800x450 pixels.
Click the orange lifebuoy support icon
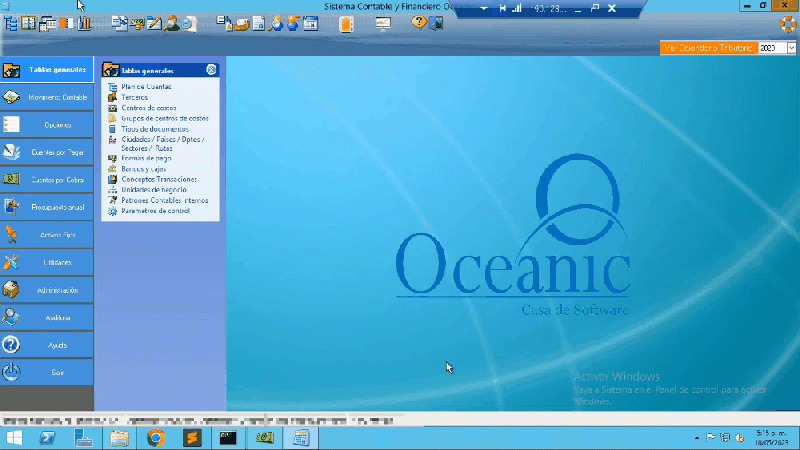pyautogui.click(x=788, y=22)
